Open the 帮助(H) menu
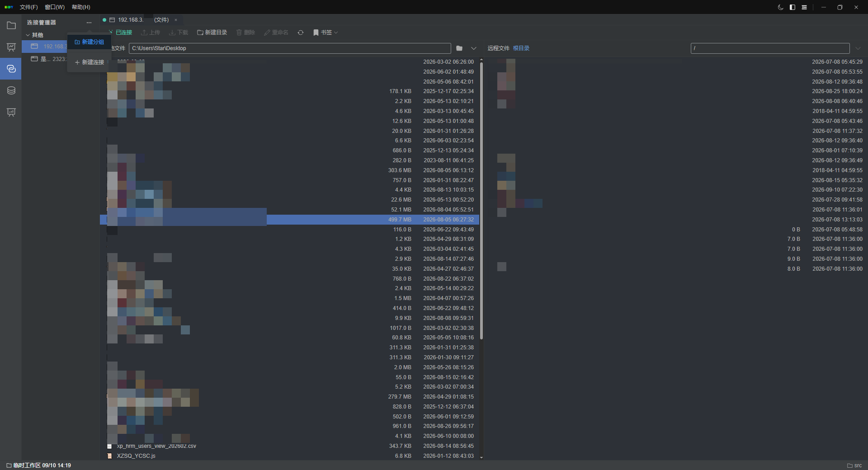The width and height of the screenshot is (868, 470). [x=81, y=7]
